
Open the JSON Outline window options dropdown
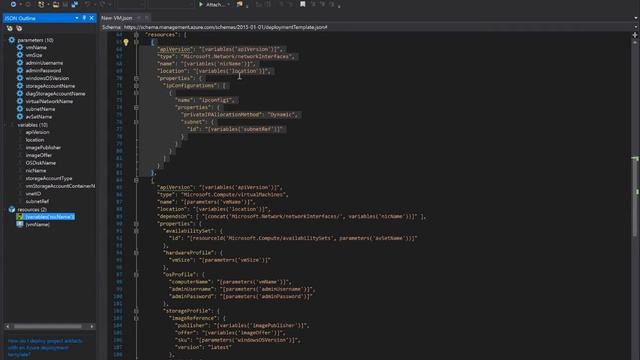(77, 18)
